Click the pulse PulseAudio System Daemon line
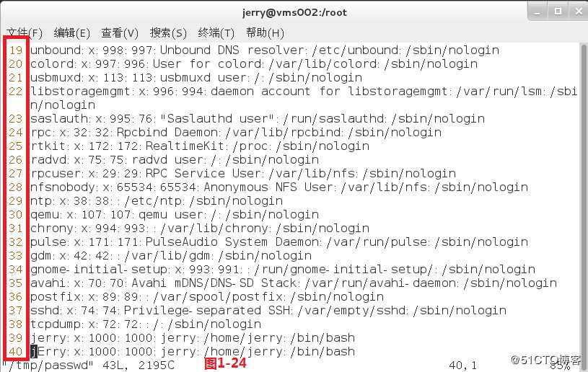The height and width of the screenshot is (372, 588). click(x=279, y=242)
